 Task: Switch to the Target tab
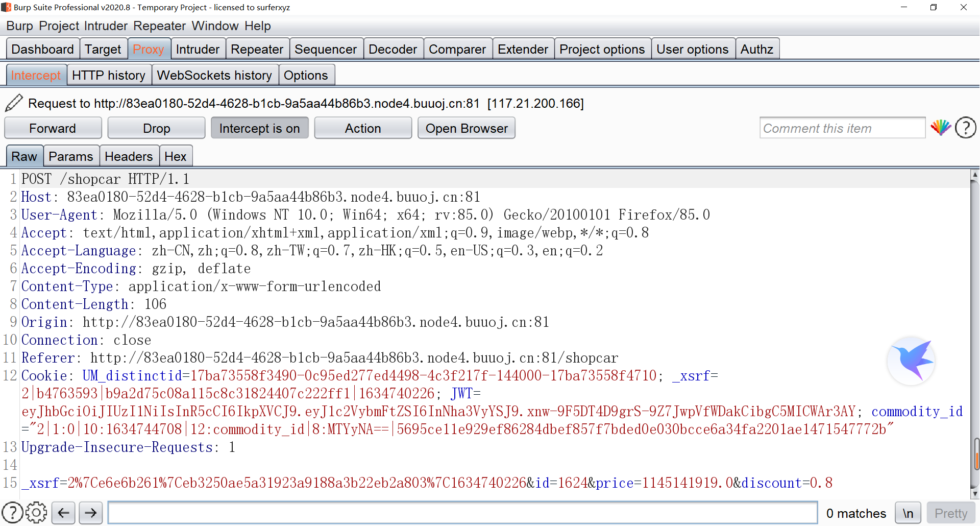coord(103,49)
